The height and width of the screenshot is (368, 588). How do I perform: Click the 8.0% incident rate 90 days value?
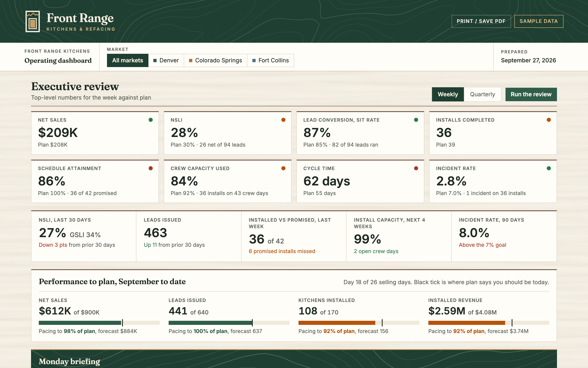pos(474,233)
